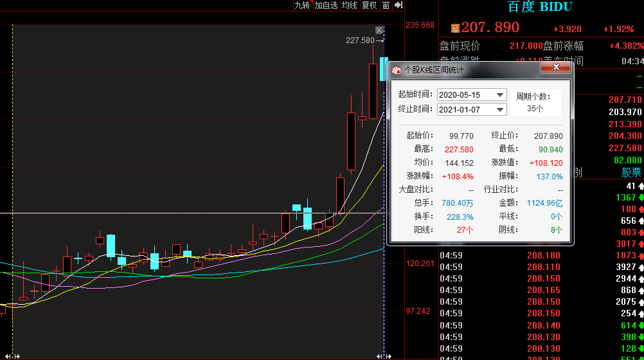Viewport: 644px width, 360px height.
Task: Click the 总手 value 780.40万
Action: pyautogui.click(x=457, y=203)
